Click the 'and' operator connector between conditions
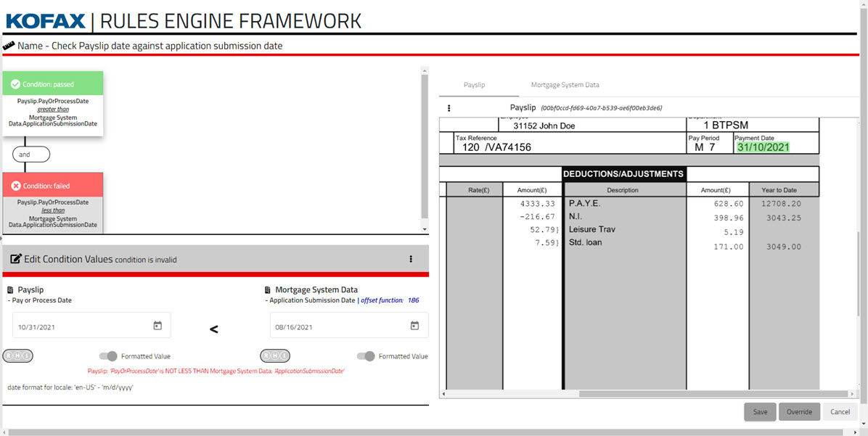This screenshot has height=436, width=868. pos(31,155)
